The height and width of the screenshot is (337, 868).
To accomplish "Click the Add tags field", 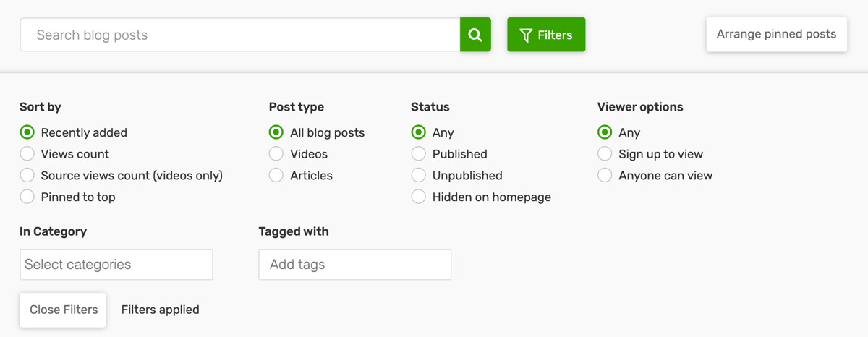I will pos(355,265).
